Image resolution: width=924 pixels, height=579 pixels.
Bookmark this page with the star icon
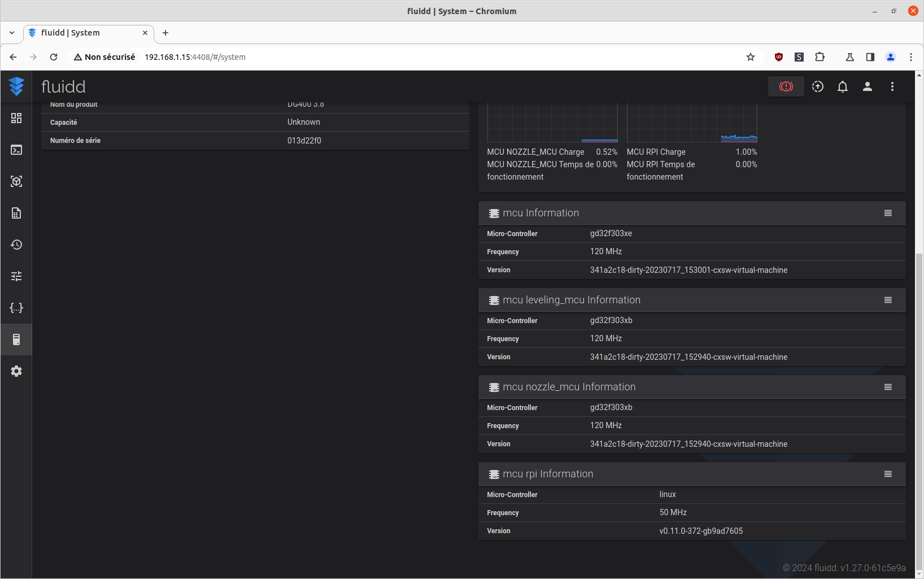750,57
